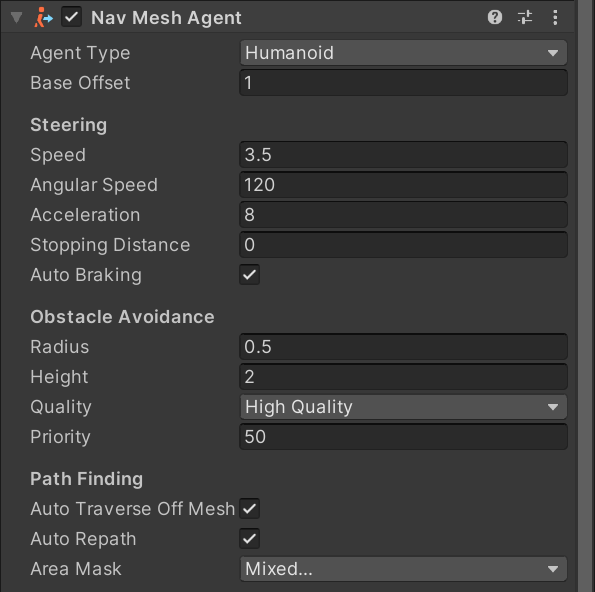Click the Obstacle Avoidance section heading
Viewport: 595px width, 592px height.
(122, 317)
